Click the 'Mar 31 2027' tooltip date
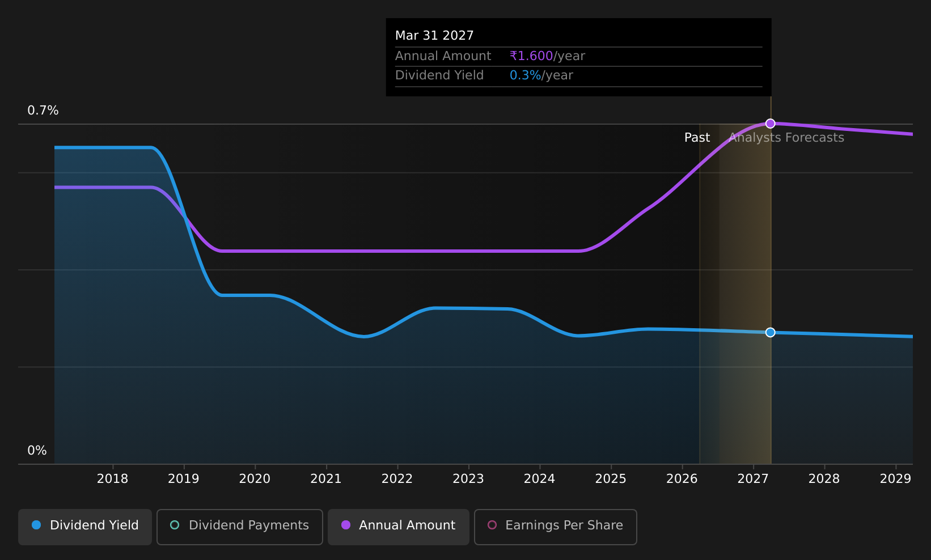931x560 pixels. click(434, 36)
